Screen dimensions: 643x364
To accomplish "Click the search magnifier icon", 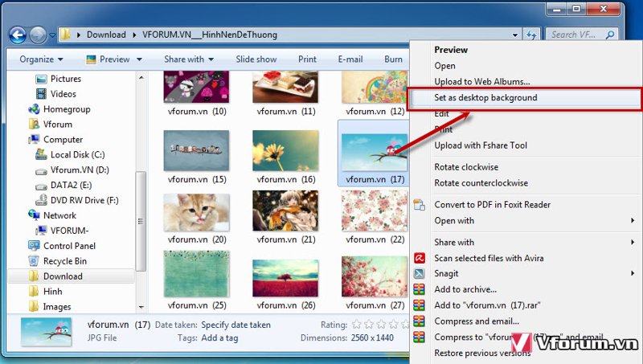I will pyautogui.click(x=610, y=35).
